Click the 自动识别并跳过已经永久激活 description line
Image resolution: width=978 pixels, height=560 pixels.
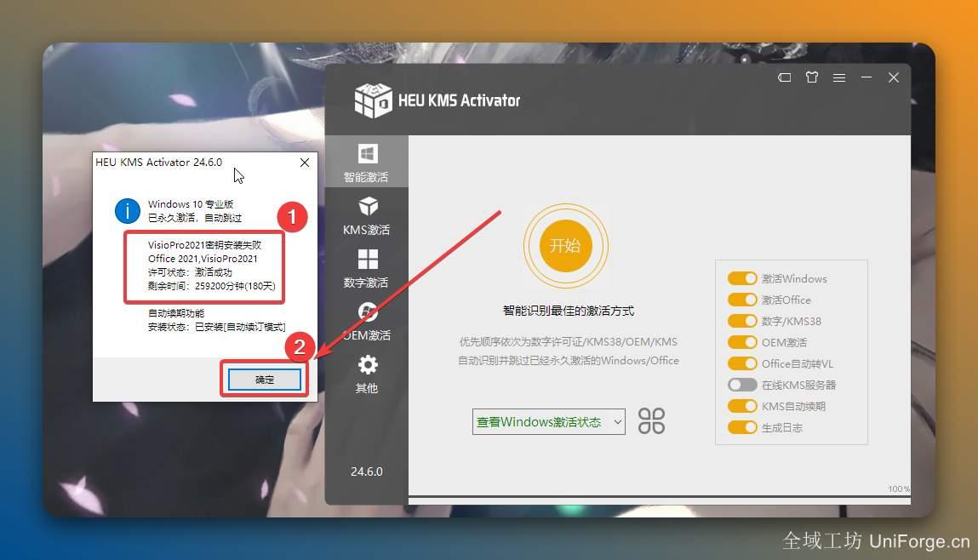pyautogui.click(x=569, y=361)
